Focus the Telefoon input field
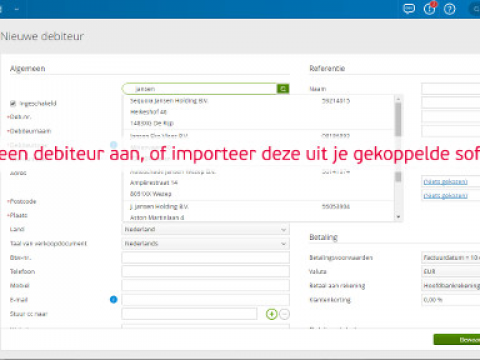 pos(205,272)
